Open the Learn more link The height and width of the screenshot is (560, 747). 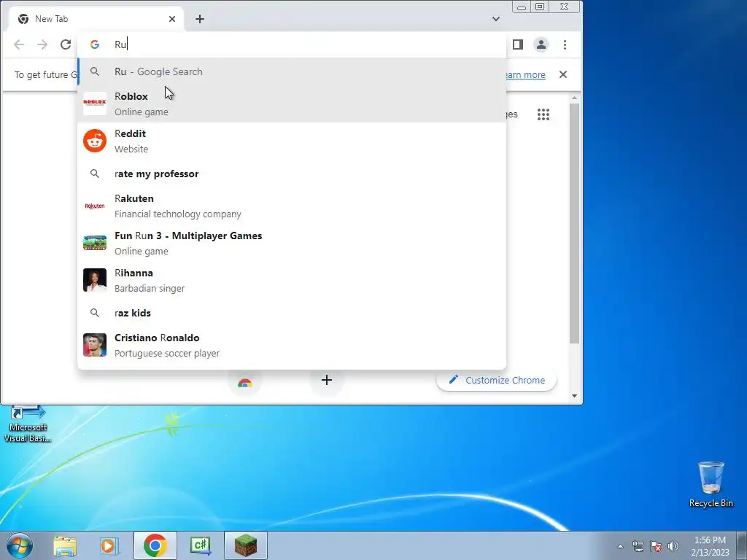(x=525, y=75)
